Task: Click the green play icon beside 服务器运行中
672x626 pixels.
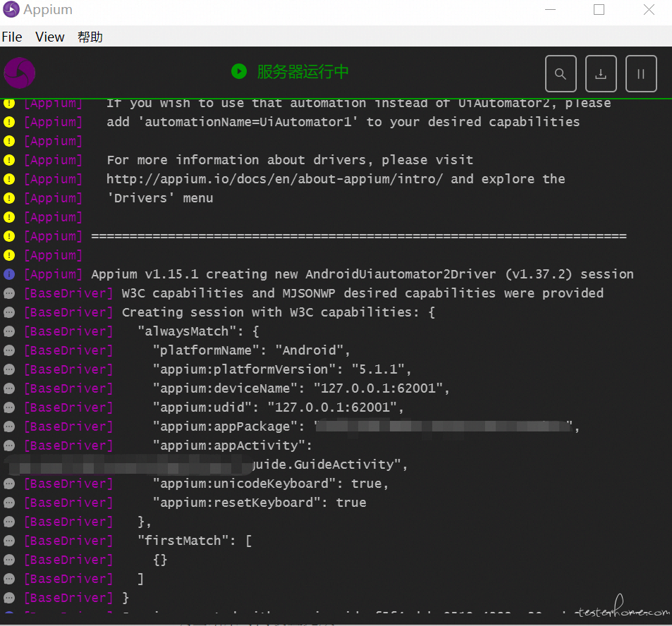Action: [x=239, y=72]
